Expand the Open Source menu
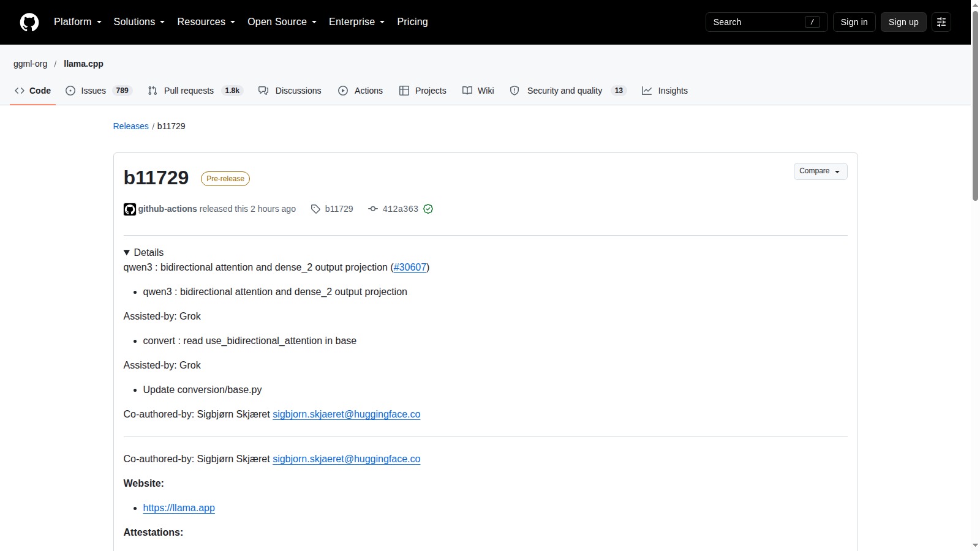Screen dimensions: 980x551 pos(282,22)
